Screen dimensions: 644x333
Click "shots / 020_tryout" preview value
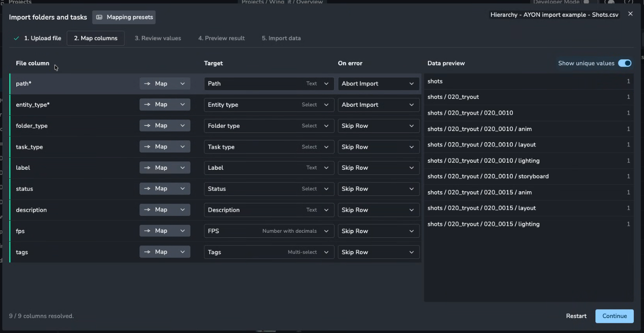tap(453, 97)
